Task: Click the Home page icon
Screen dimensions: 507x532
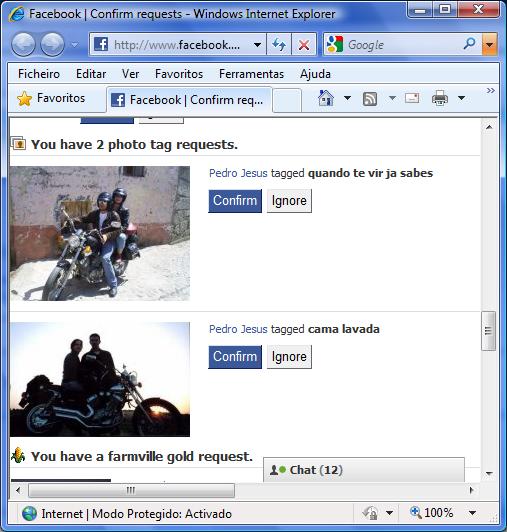Action: pos(326,98)
